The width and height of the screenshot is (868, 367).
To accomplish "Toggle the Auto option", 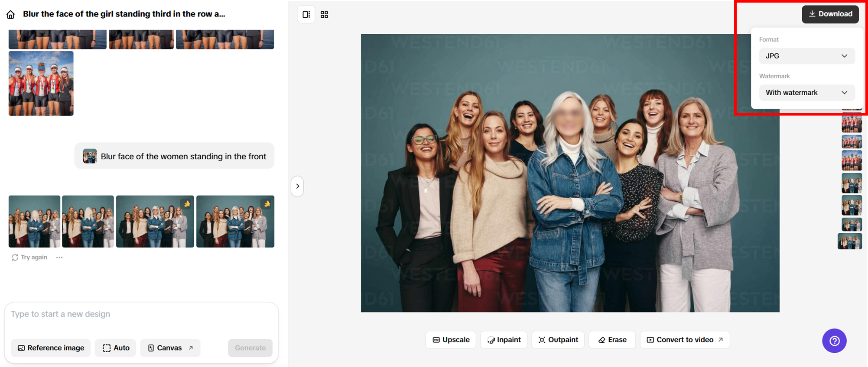I will pos(116,348).
